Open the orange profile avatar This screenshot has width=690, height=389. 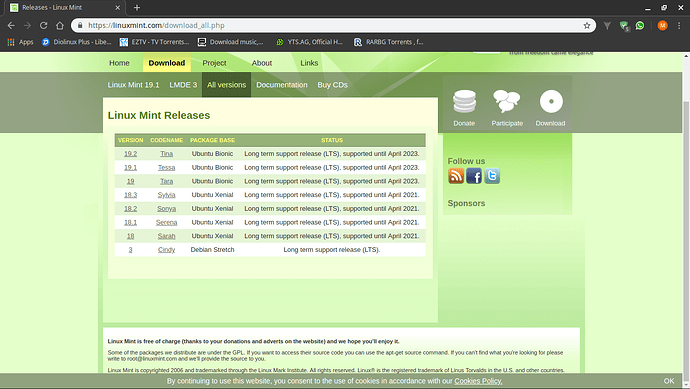coord(662,26)
